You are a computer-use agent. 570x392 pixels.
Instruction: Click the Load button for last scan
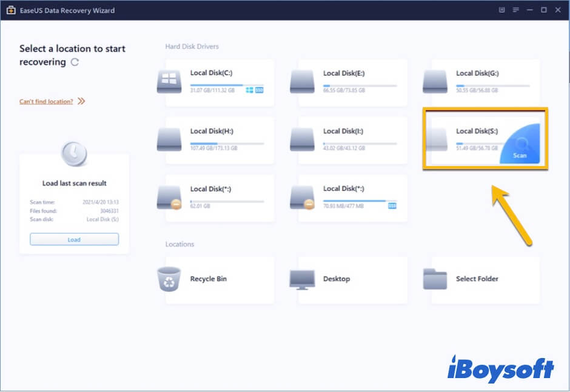74,239
